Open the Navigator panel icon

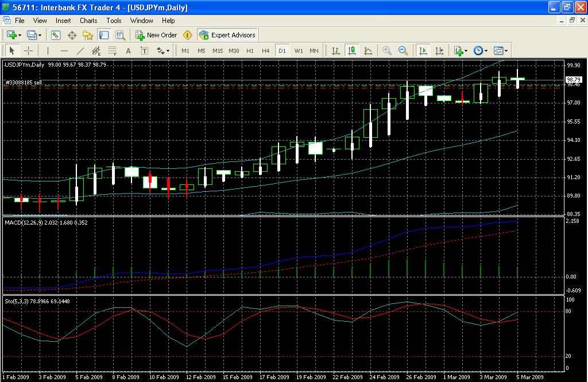(88, 35)
